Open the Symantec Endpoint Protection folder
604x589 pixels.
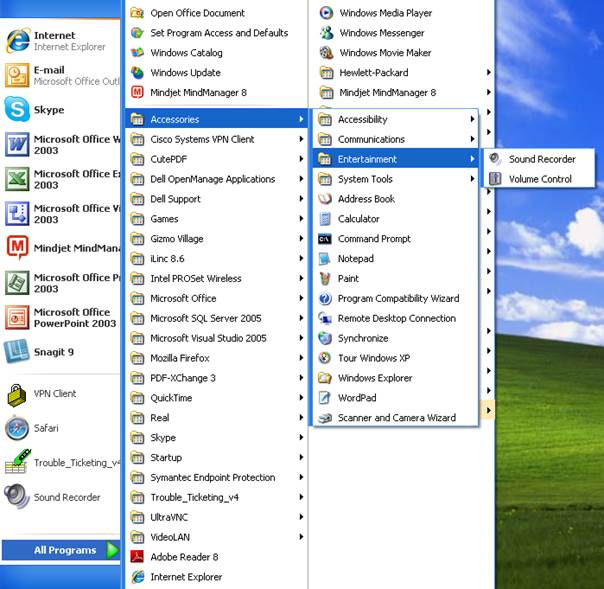pos(216,477)
